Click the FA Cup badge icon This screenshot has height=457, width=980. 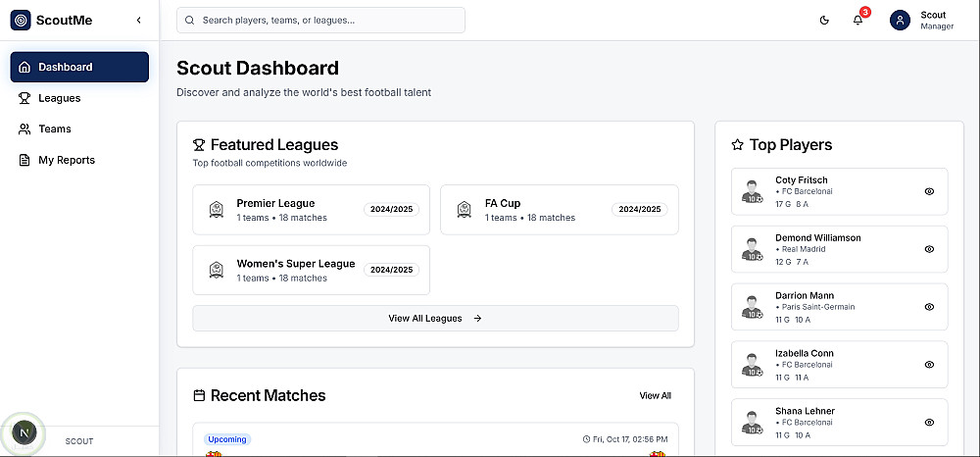[x=465, y=210]
